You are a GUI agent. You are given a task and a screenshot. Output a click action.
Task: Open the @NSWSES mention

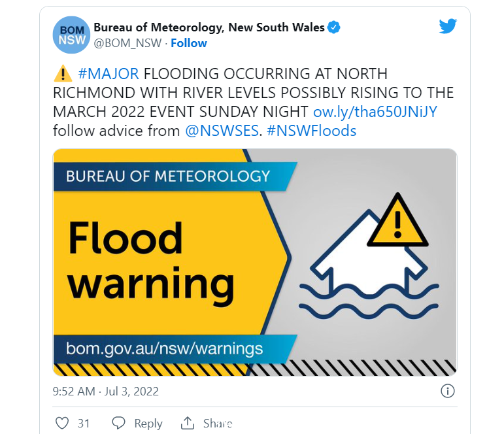tap(222, 131)
